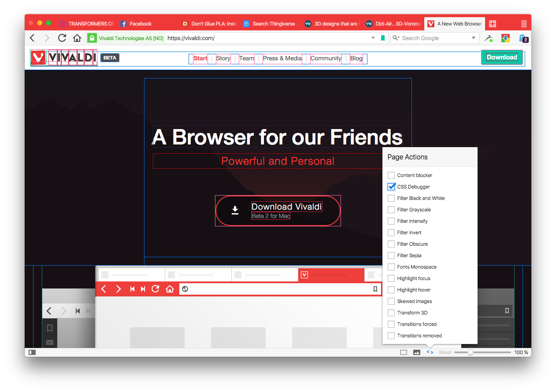The height and width of the screenshot is (392, 556).
Task: Add a new tab with the plus button
Action: pyautogui.click(x=493, y=24)
